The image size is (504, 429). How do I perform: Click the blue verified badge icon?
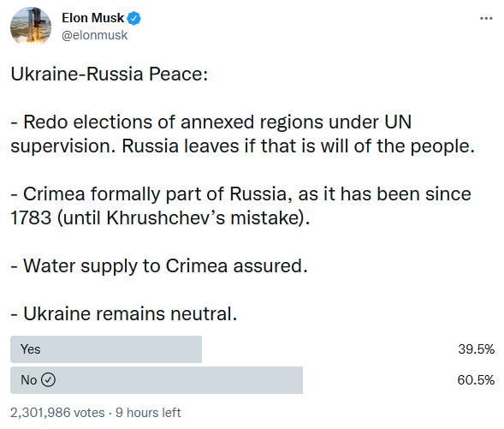point(133,18)
